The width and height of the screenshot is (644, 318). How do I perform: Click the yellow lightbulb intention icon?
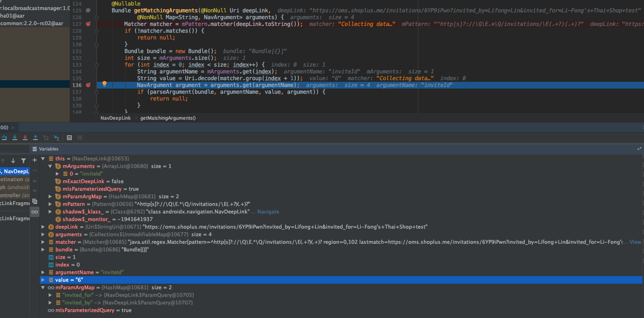104,84
